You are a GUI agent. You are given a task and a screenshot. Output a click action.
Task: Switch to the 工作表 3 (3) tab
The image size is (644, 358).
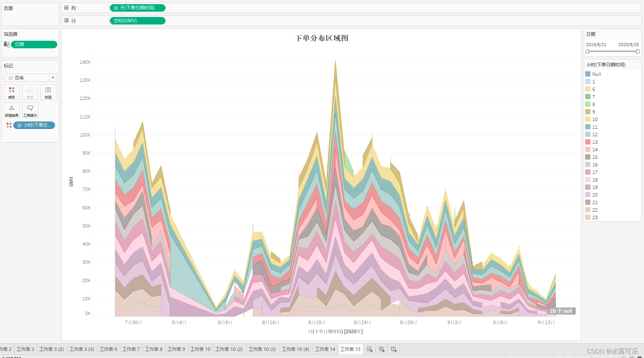click(82, 349)
